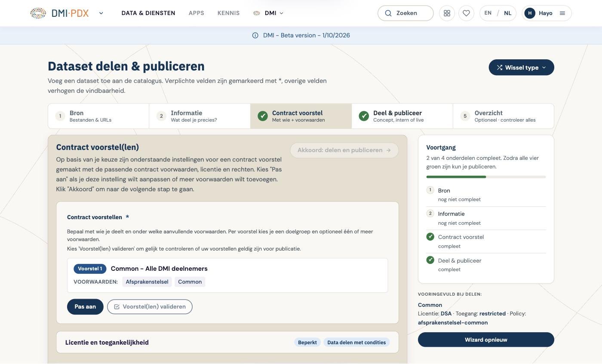602x364 pixels.
Task: Open the KENNIS menu
Action: [x=228, y=13]
